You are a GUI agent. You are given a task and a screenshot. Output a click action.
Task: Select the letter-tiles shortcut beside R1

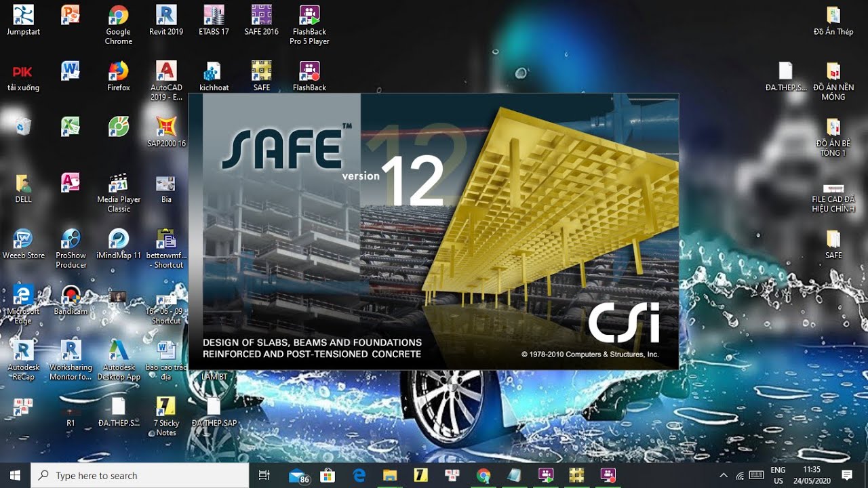[x=23, y=406]
